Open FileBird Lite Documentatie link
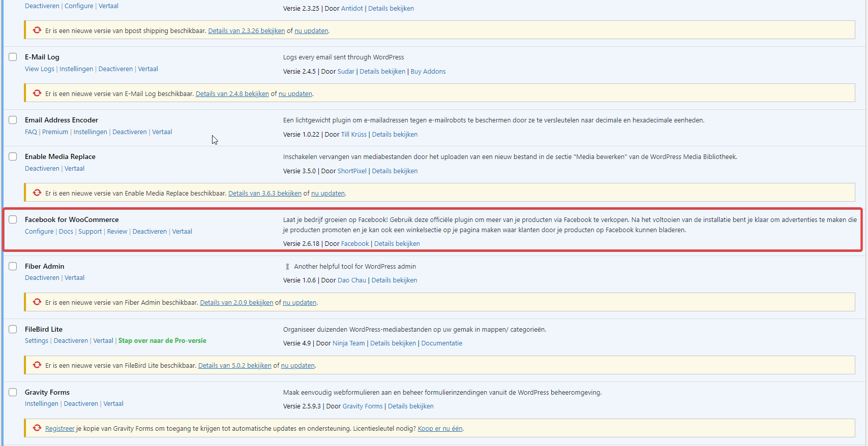The image size is (868, 446). point(442,343)
